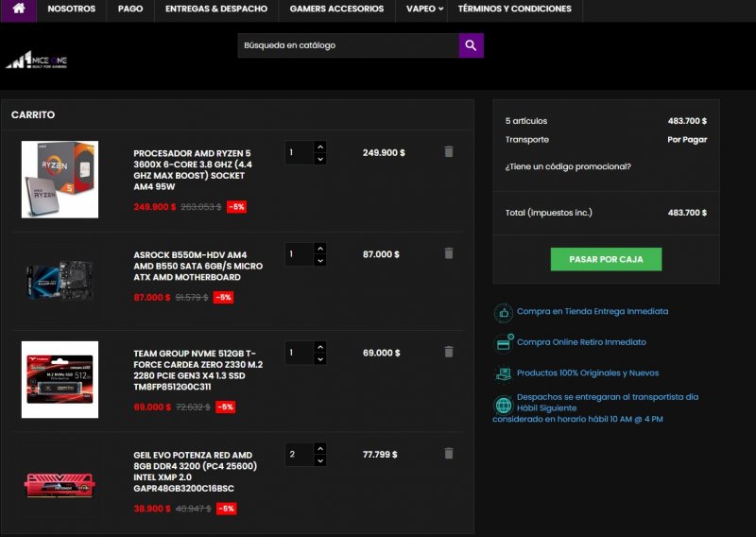
Task: Increase the GeIL RAM quantity
Action: tap(320, 448)
